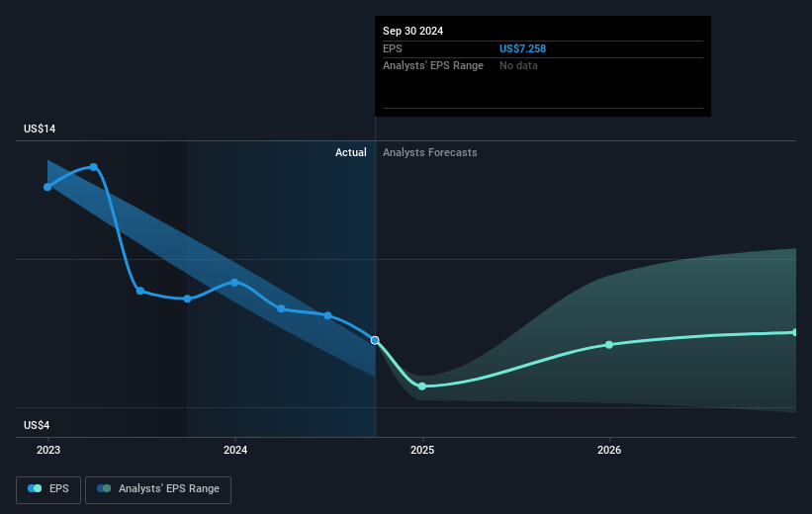812x514 pixels.
Task: Click the US$7.258 EPS value
Action: 522,48
